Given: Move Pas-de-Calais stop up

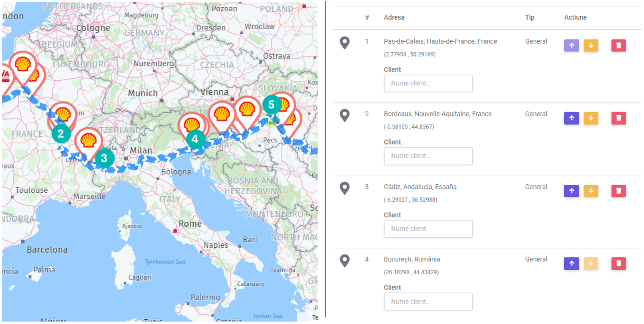Looking at the screenshot, I should coord(571,46).
